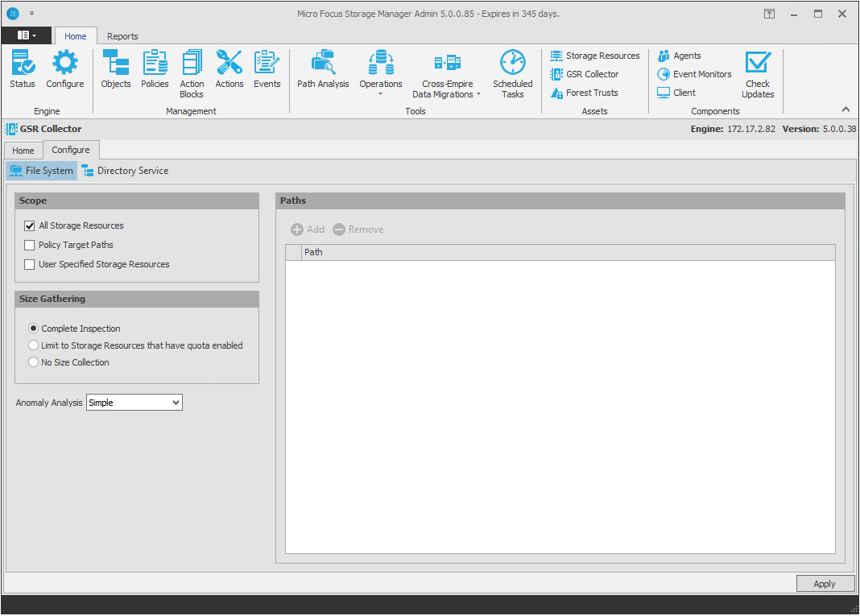
Task: Uncheck All Storage Resources checkbox
Action: pyautogui.click(x=30, y=226)
